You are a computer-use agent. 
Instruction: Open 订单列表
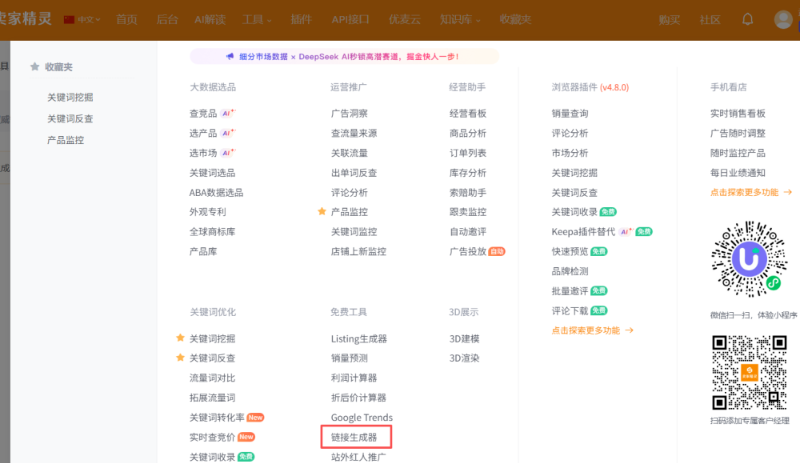pyautogui.click(x=468, y=153)
